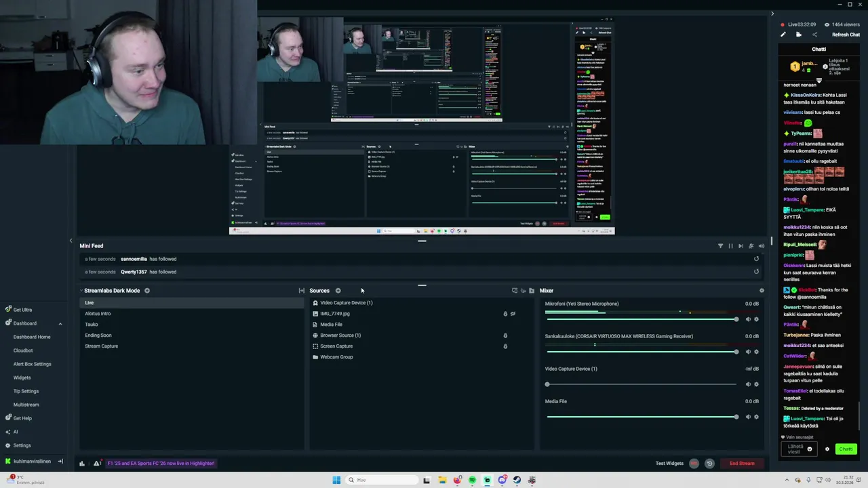
Task: Mute the Media File audio
Action: (x=748, y=417)
